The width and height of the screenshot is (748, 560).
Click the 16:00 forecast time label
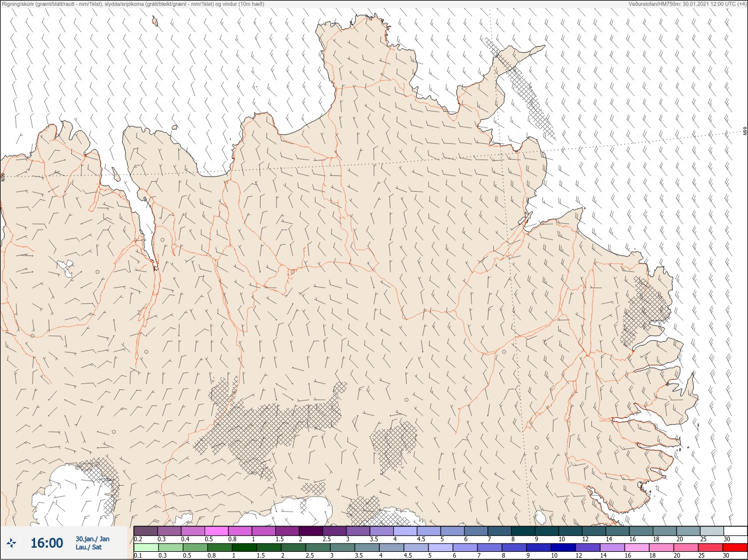[47, 543]
